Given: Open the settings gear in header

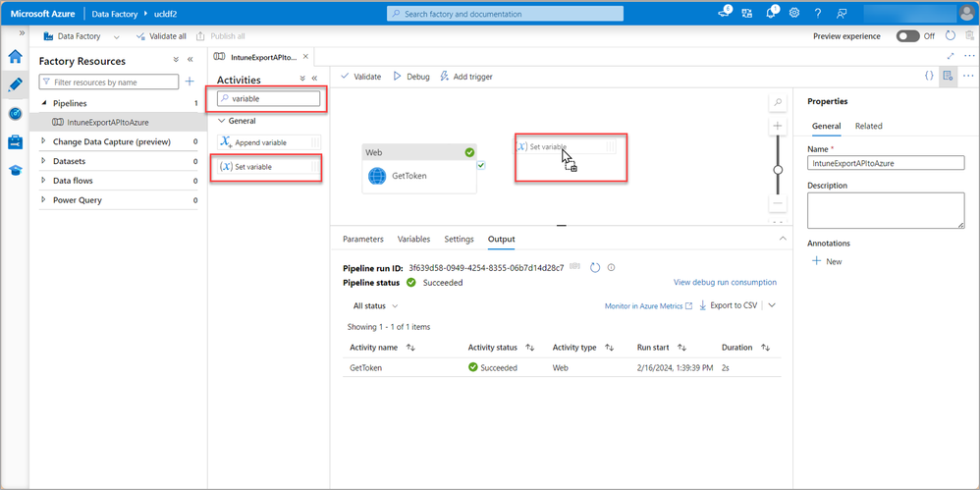Looking at the screenshot, I should [794, 13].
